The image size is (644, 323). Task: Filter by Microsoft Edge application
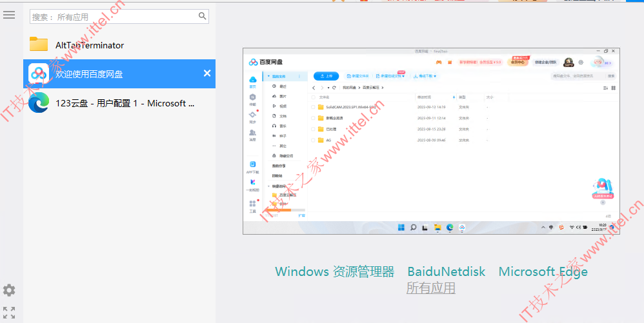pos(543,271)
